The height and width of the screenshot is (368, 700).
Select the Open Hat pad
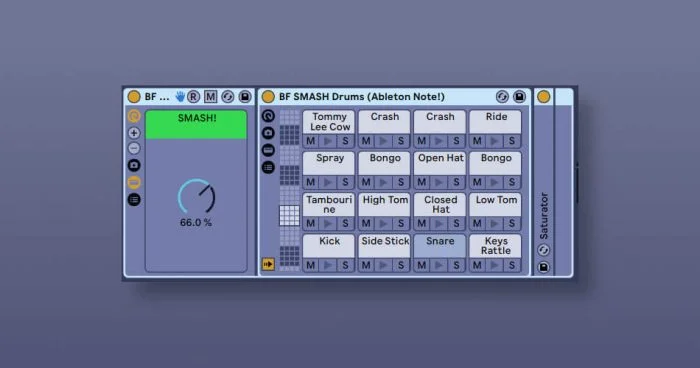(440, 163)
